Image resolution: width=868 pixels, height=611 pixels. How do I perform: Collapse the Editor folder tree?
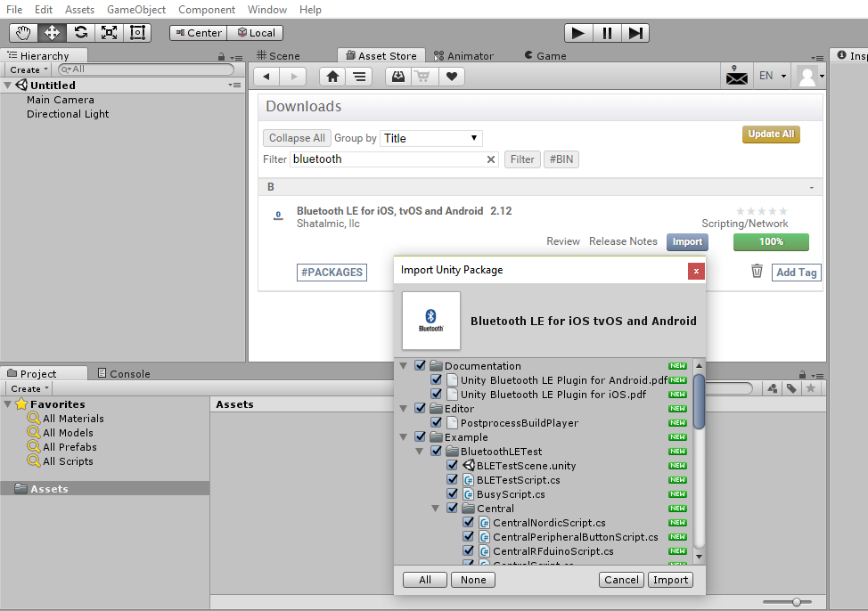404,409
